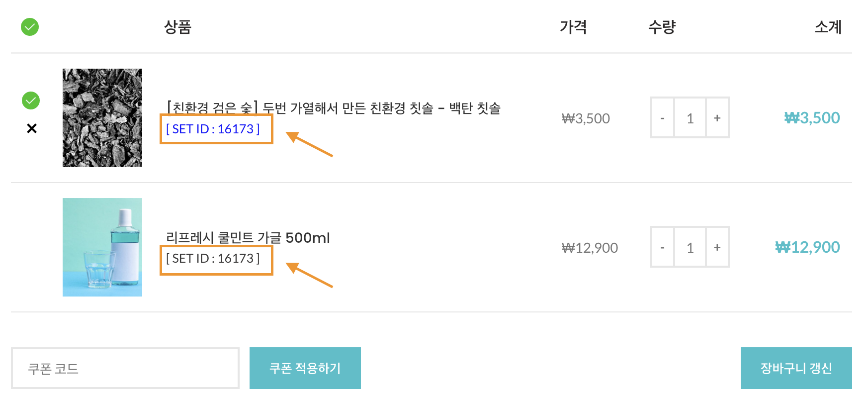This screenshot has height=401, width=868.
Task: Focus the 쿠폰 코드 input field
Action: pos(125,368)
